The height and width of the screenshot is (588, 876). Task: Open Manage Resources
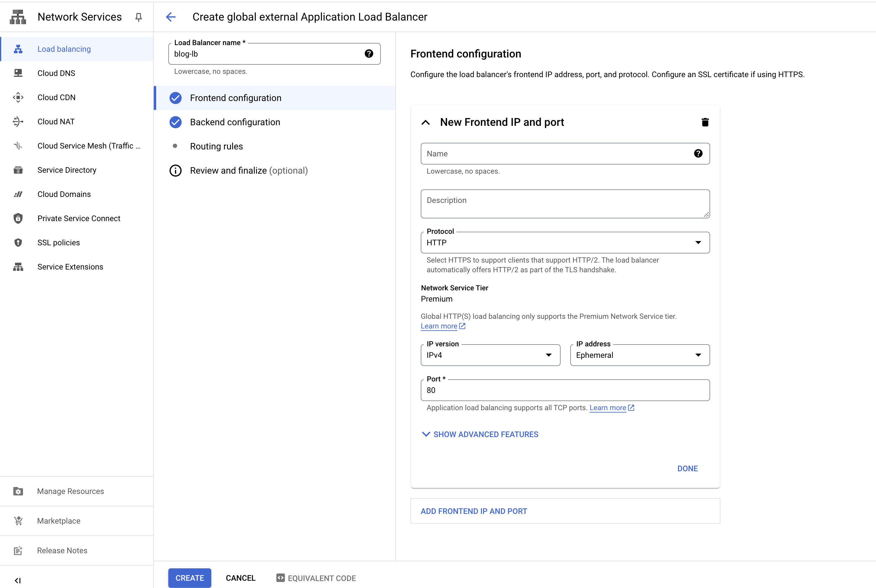click(x=77, y=491)
